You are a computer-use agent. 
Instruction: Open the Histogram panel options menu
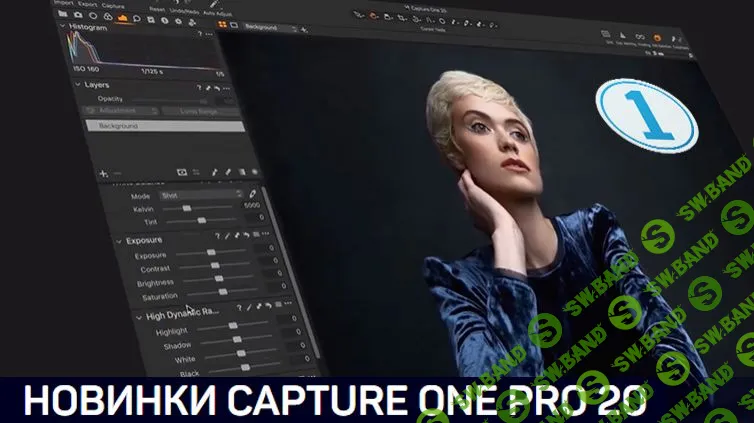(x=209, y=35)
